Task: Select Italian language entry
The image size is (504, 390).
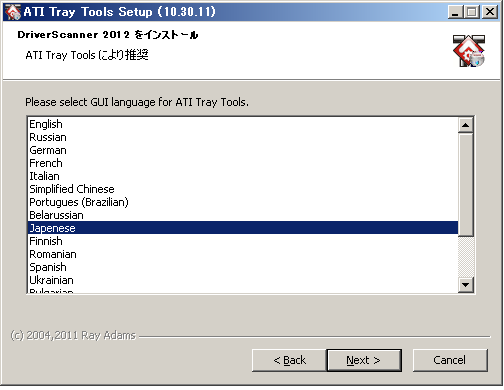Action: (x=243, y=176)
